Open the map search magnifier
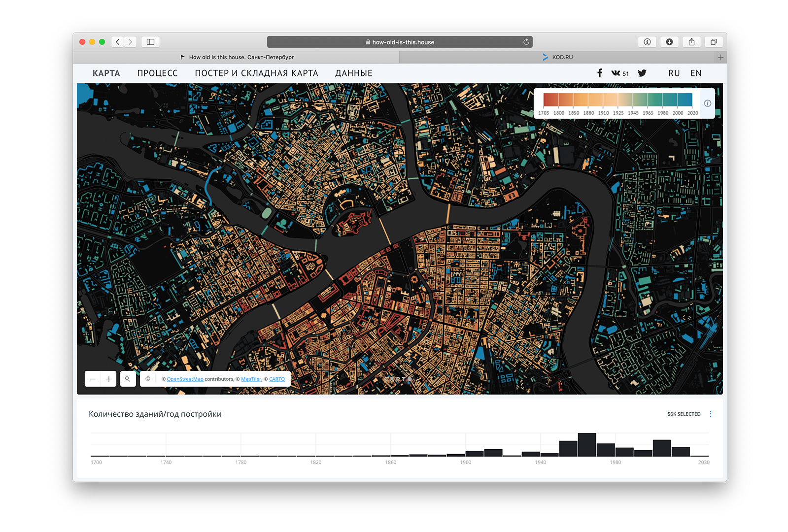The image size is (788, 532). pos(128,379)
